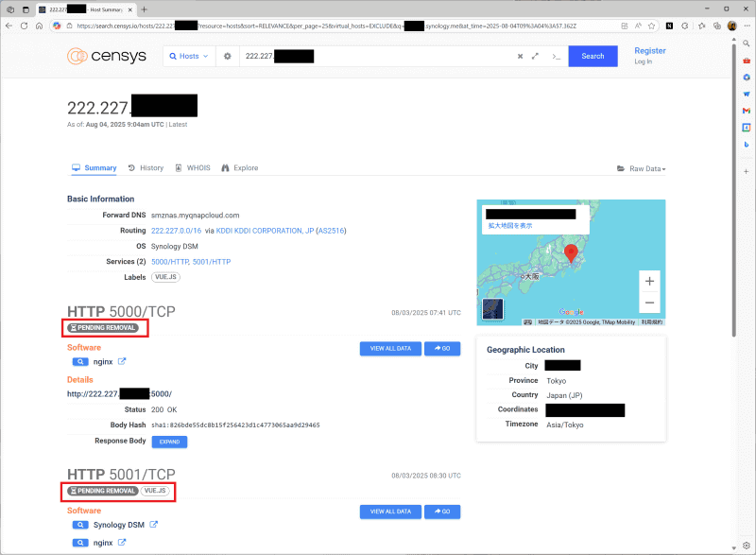The width and height of the screenshot is (756, 555).
Task: Open the Register link
Action: [649, 51]
